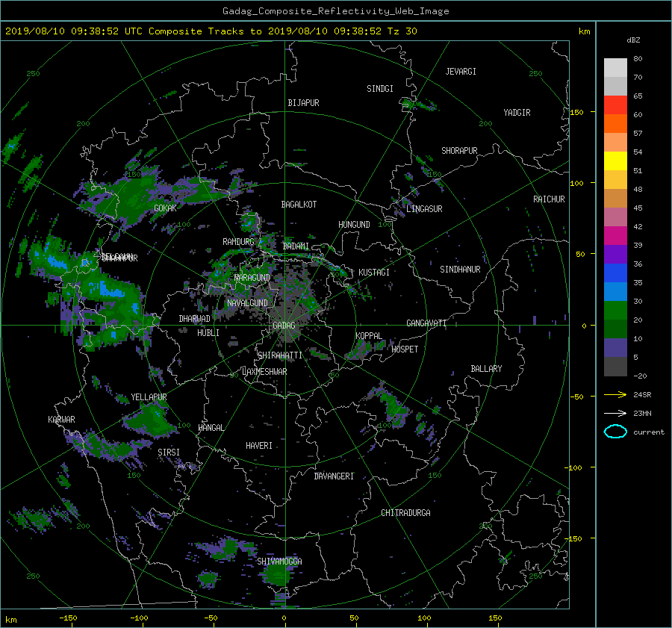Click the DAVANGERI city label

click(334, 476)
